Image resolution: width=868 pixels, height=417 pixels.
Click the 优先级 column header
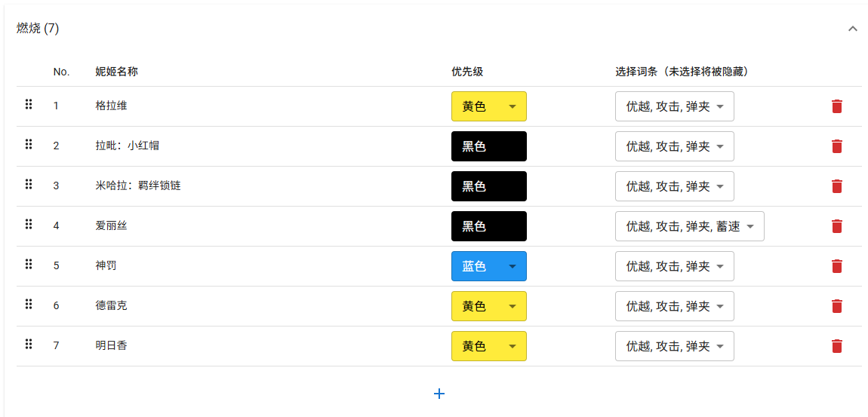pyautogui.click(x=467, y=72)
